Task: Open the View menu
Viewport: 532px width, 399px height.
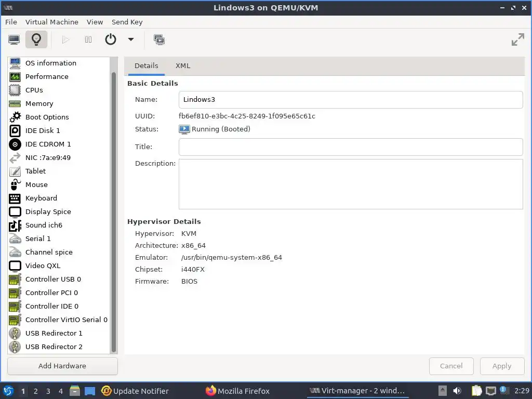Action: pos(95,22)
